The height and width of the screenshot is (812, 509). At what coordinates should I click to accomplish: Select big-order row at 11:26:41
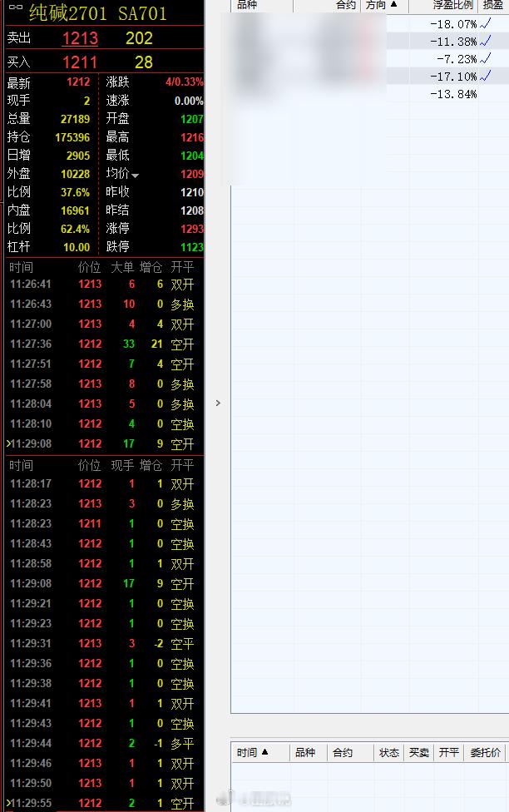(x=104, y=284)
